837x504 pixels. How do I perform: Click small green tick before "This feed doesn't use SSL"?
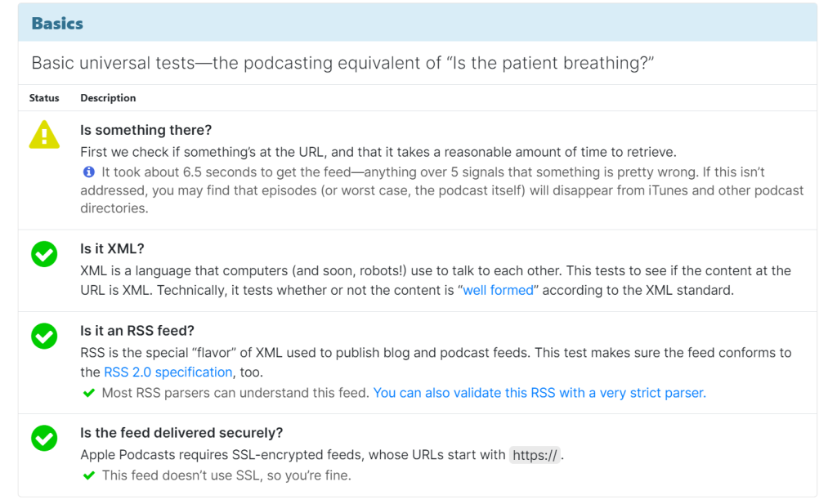click(89, 475)
